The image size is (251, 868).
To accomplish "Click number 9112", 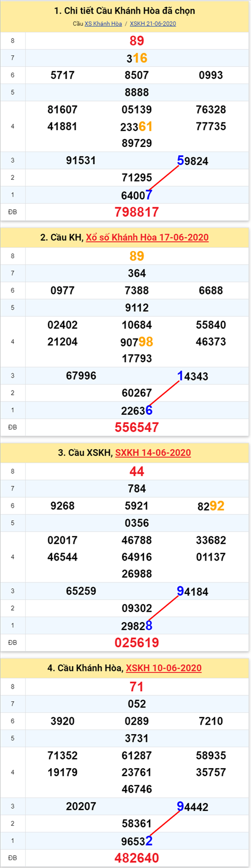I will (136, 308).
